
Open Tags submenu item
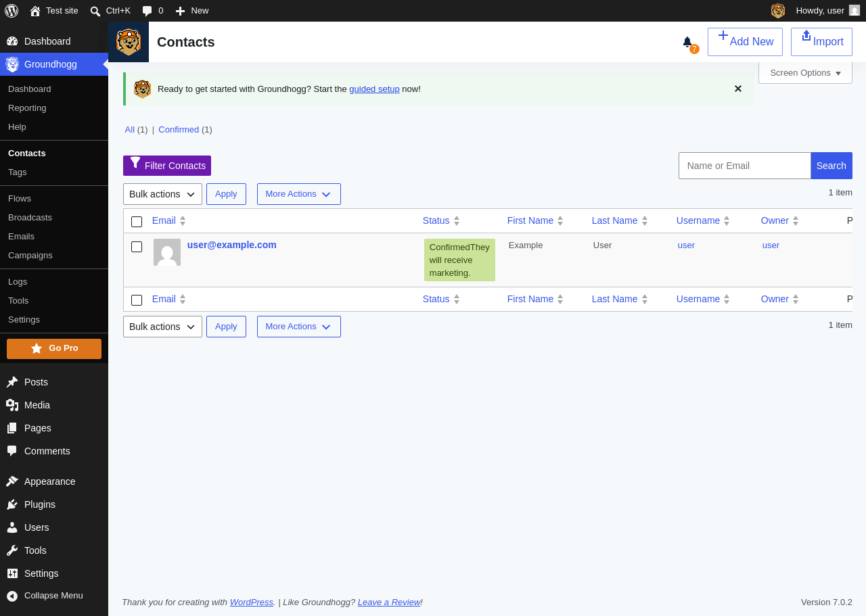click(x=54, y=172)
